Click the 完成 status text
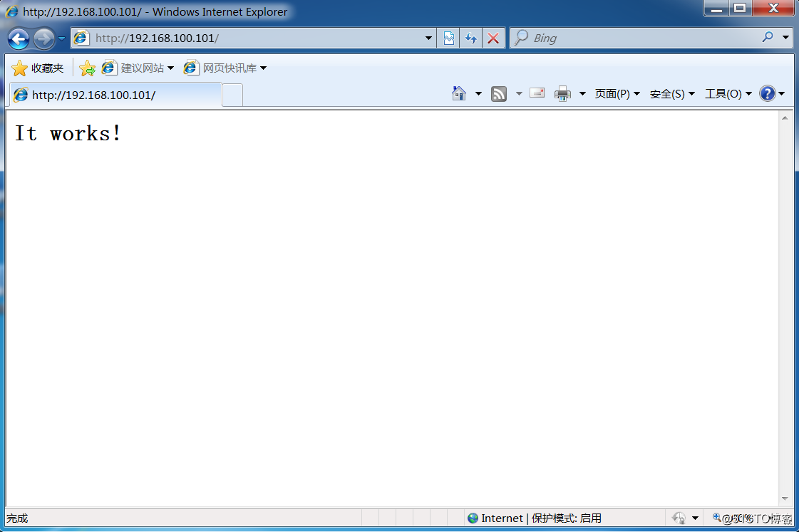The height and width of the screenshot is (532, 799). (17, 518)
